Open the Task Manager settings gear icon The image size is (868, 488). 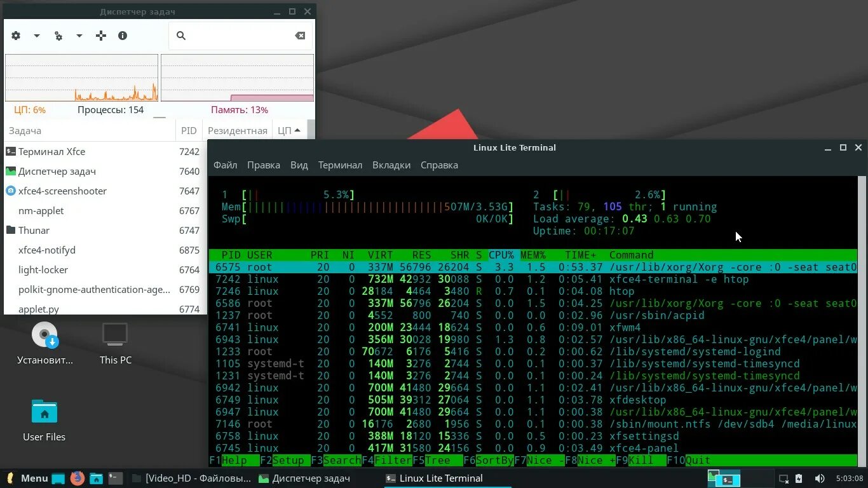[x=17, y=36]
